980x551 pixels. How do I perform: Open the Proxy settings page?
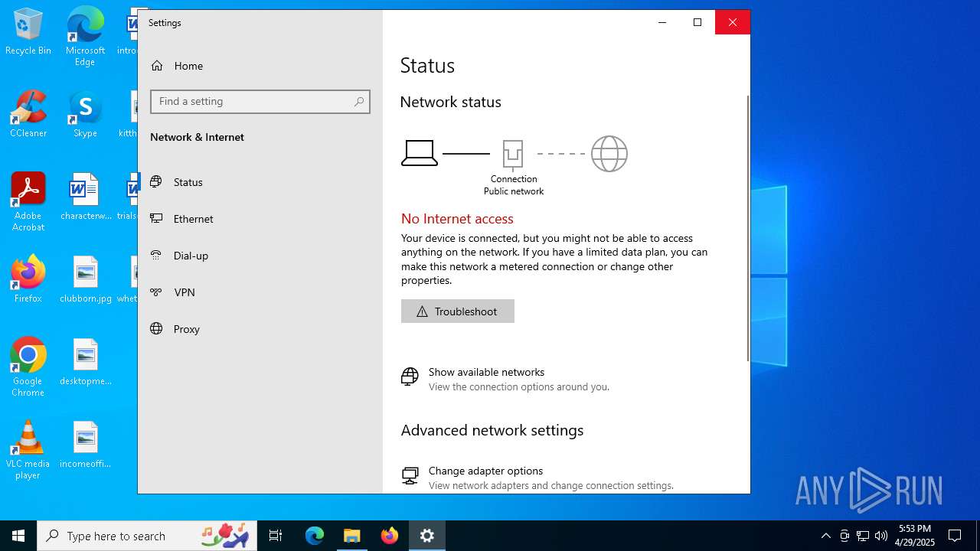click(x=260, y=329)
